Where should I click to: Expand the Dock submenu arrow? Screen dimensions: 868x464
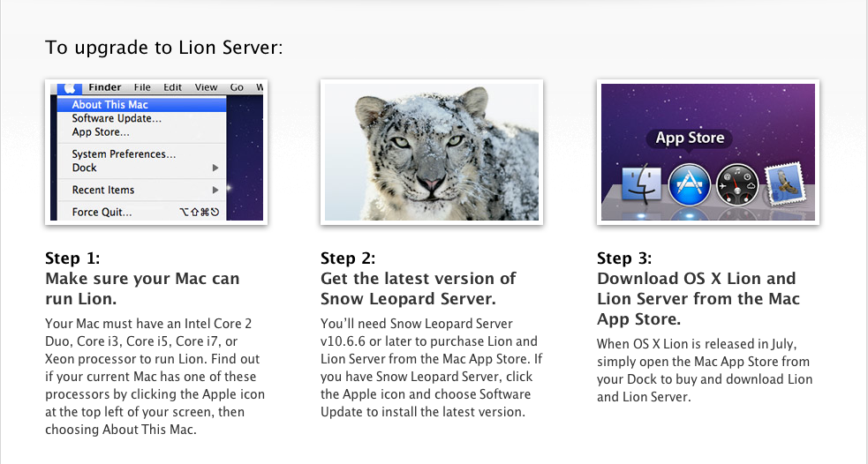coord(215,168)
